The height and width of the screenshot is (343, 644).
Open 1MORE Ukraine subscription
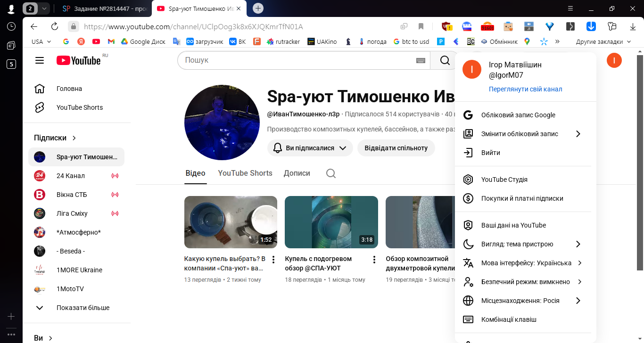tap(76, 270)
